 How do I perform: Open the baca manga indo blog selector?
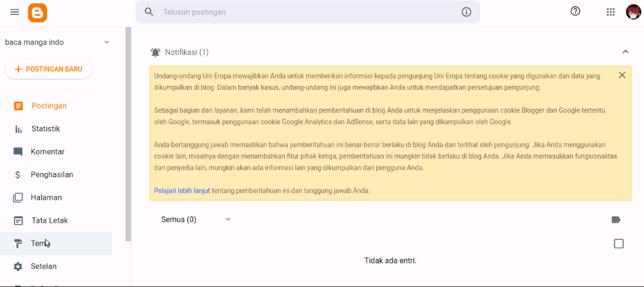[x=57, y=43]
